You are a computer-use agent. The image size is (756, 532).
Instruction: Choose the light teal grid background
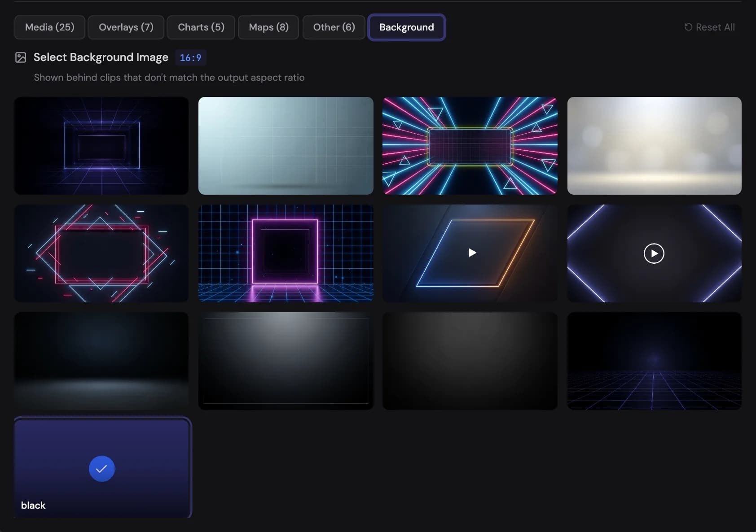pyautogui.click(x=286, y=146)
